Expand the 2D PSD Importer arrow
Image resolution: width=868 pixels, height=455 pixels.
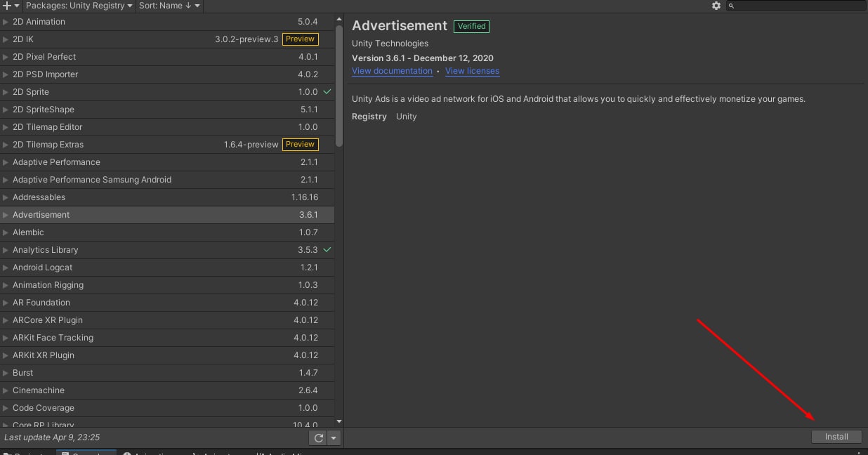(6, 74)
